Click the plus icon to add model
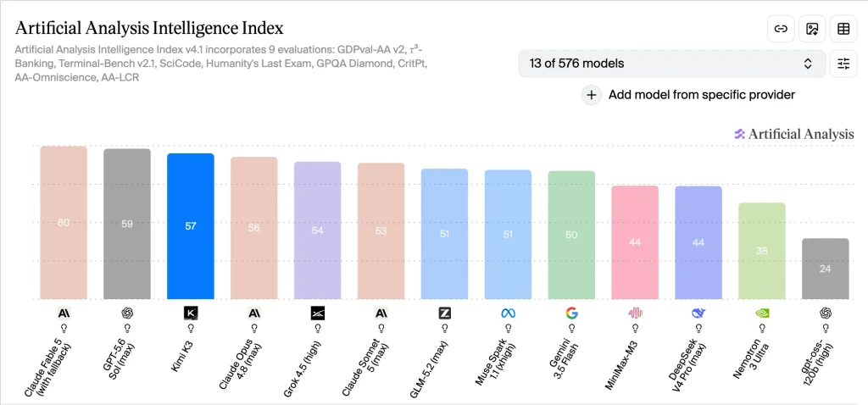The image size is (868, 405). 591,95
